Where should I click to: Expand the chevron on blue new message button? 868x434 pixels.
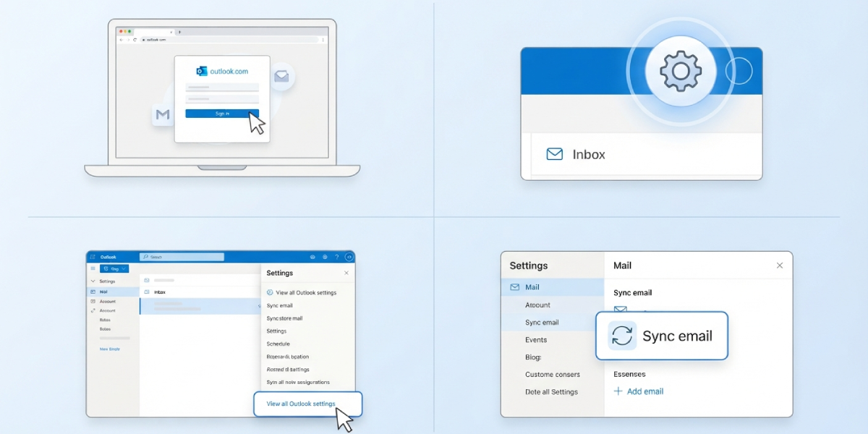(x=124, y=268)
